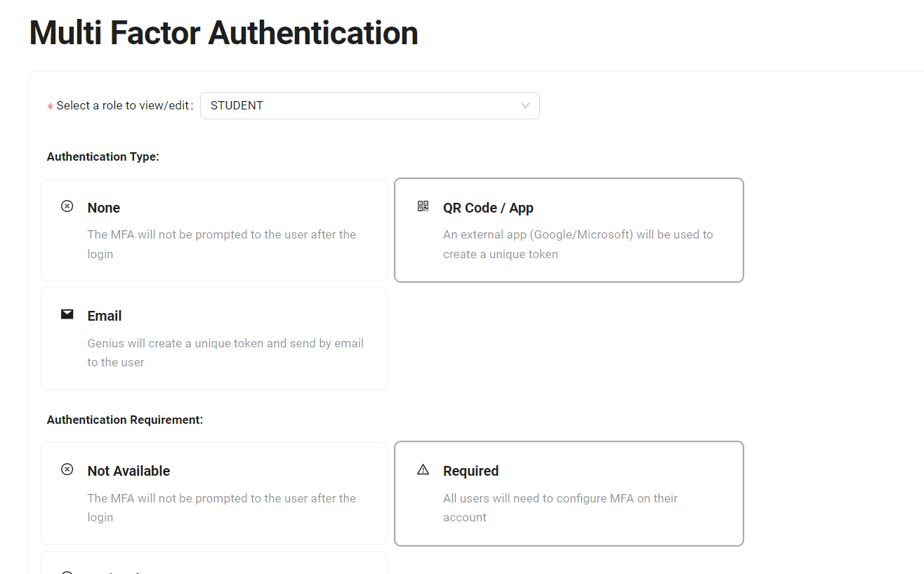
Task: Click the Multi Factor Authentication page heading
Action: 223,33
